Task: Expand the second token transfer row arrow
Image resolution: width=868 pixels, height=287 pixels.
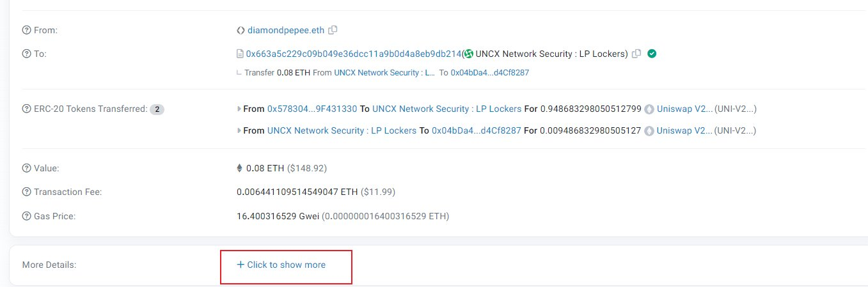Action: (x=239, y=131)
